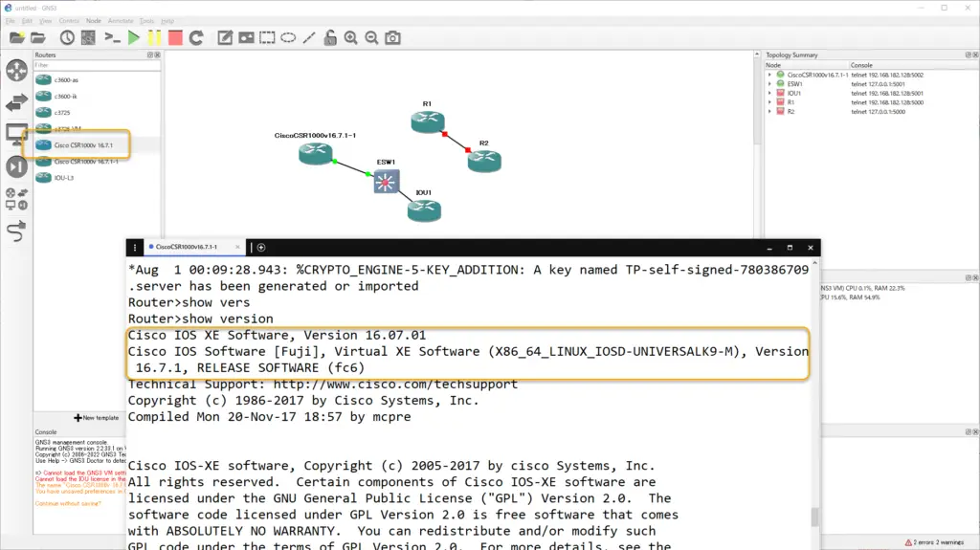Select the ESW1 switch node on canvas

pos(386,182)
